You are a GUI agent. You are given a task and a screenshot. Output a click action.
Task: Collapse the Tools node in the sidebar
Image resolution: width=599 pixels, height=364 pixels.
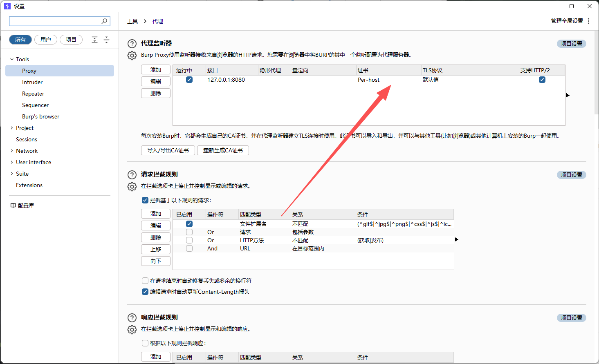pos(11,59)
